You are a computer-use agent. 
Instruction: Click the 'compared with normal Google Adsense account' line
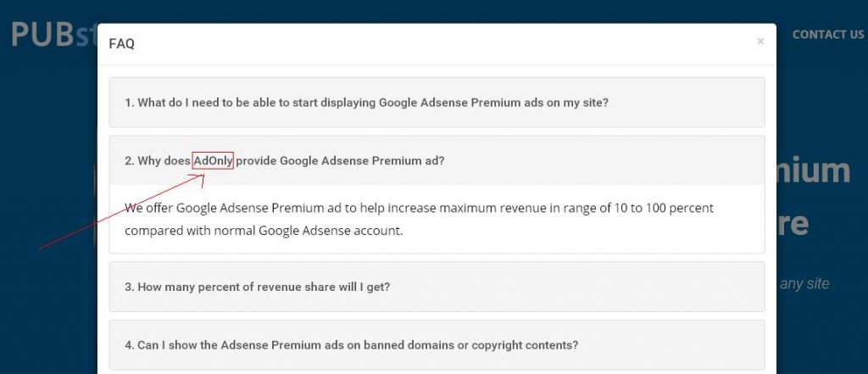pyautogui.click(x=263, y=230)
